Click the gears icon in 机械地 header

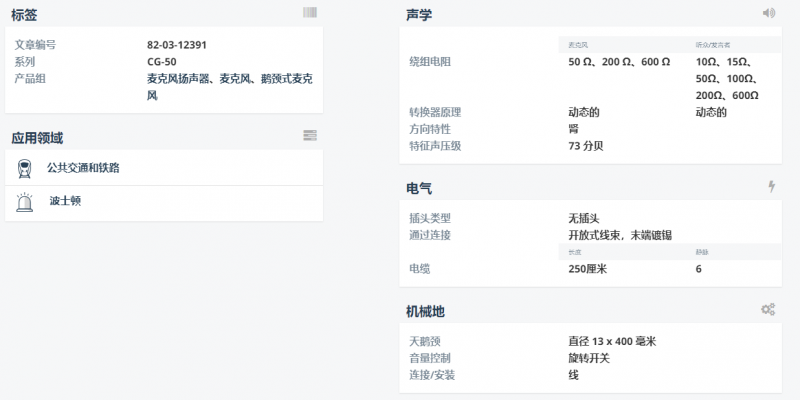768,309
